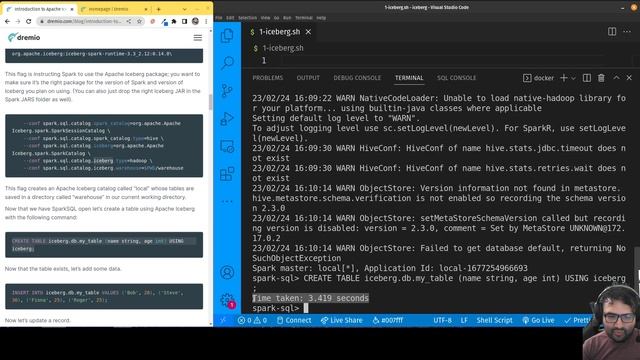Show additional activity bar views
640x360 pixels.
pyautogui.click(x=227, y=201)
